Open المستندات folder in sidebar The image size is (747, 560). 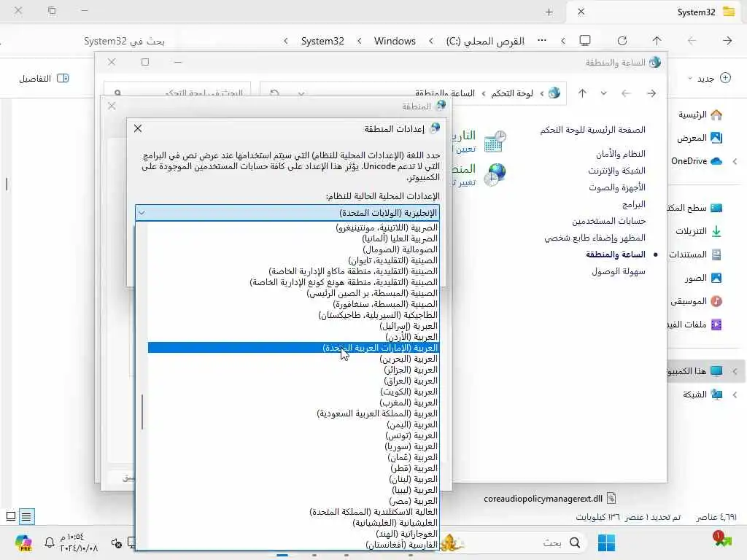[x=695, y=254]
